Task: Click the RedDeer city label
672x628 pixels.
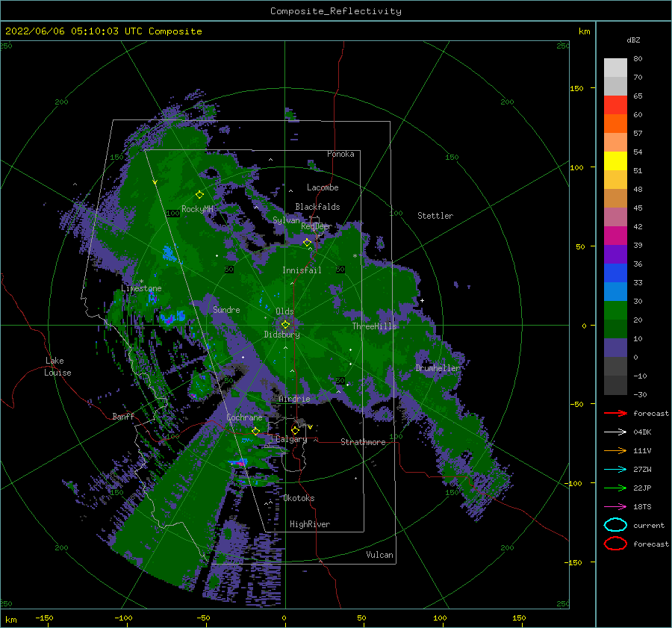Action: pos(317,226)
